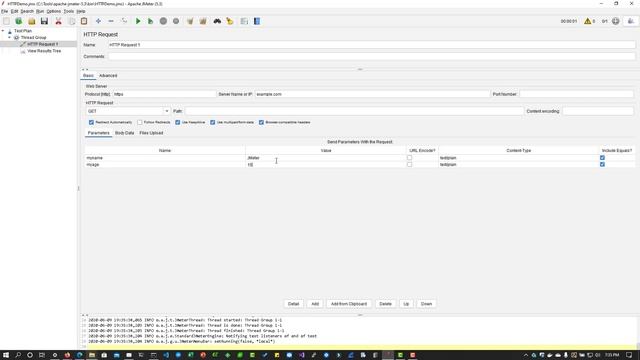Click the Path input field
640x360 pixels.
(354, 111)
